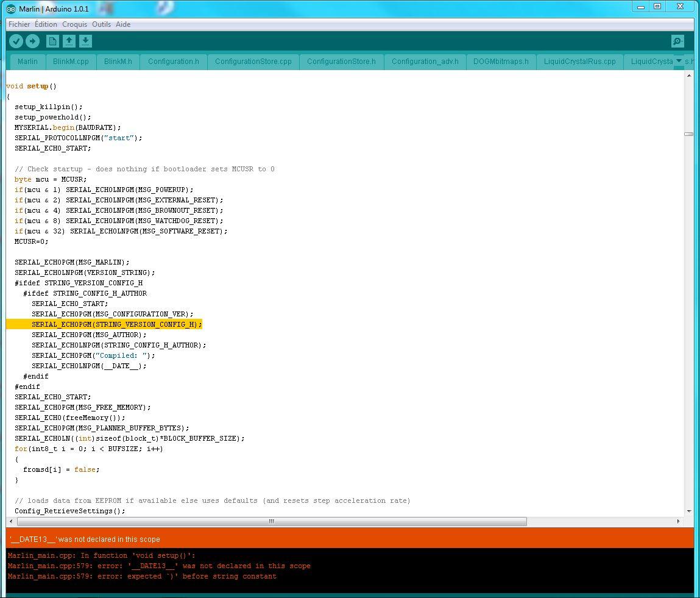Screen dimensions: 700x598
Task: Switch to the Configuration.h tab
Action: click(174, 61)
